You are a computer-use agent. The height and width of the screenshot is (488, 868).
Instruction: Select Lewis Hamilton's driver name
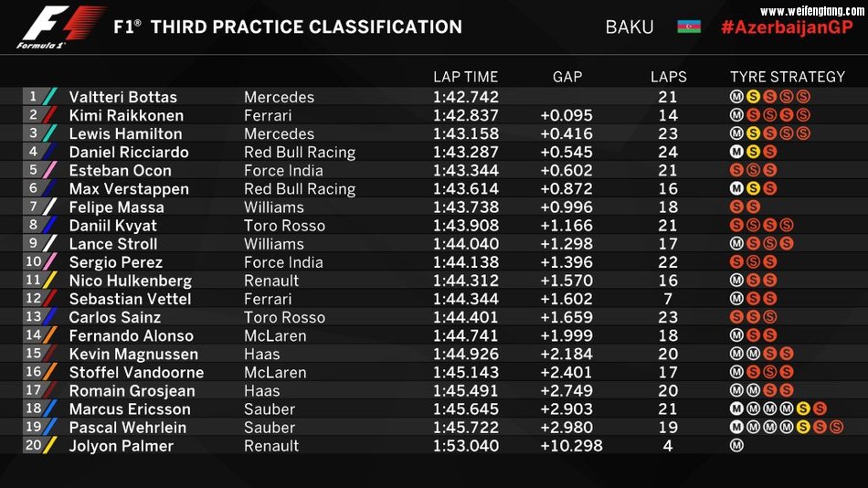point(127,133)
